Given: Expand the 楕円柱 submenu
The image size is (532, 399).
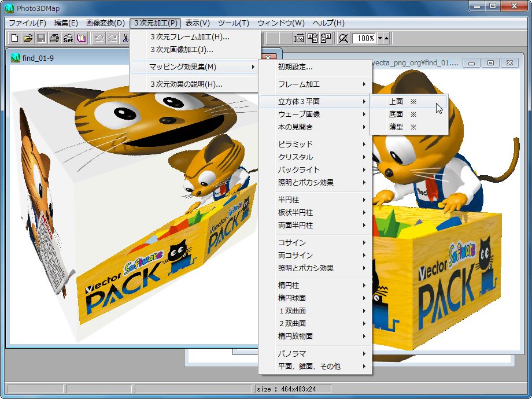Looking at the screenshot, I should [315, 285].
